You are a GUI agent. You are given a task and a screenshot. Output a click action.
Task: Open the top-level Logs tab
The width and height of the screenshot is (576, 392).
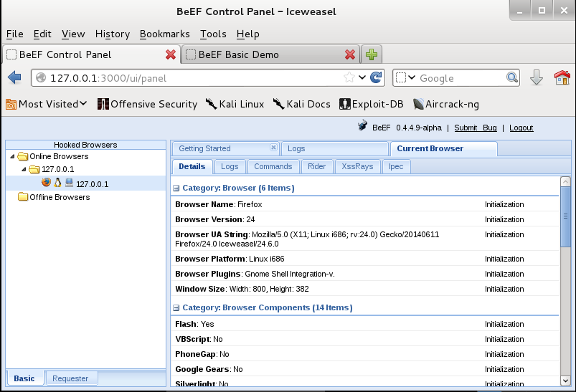click(x=334, y=148)
